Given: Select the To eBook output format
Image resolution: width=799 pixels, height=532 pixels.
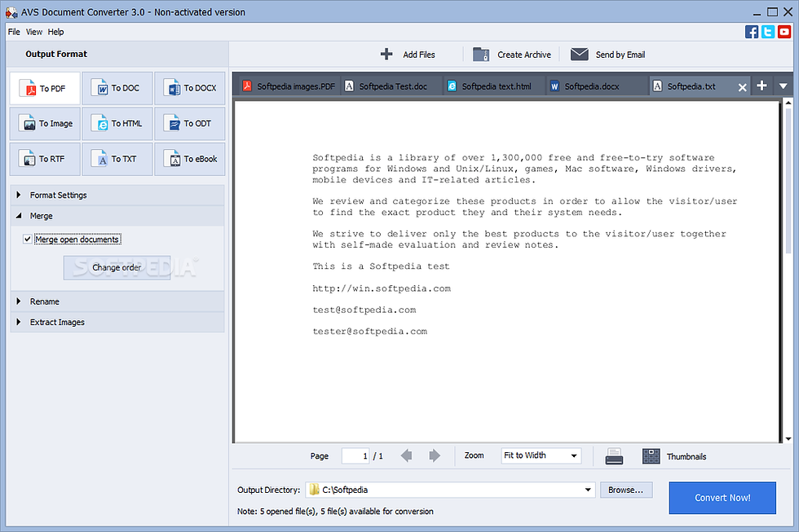Looking at the screenshot, I should click(x=189, y=159).
